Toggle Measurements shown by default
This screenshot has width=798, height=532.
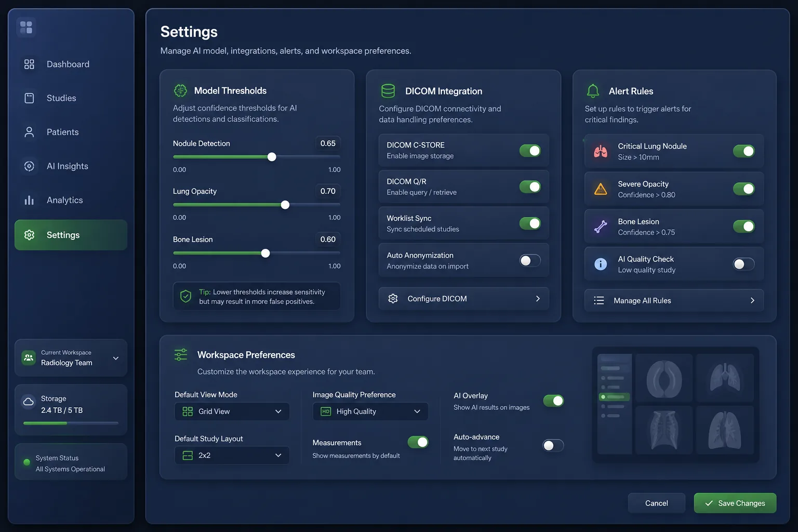(418, 442)
